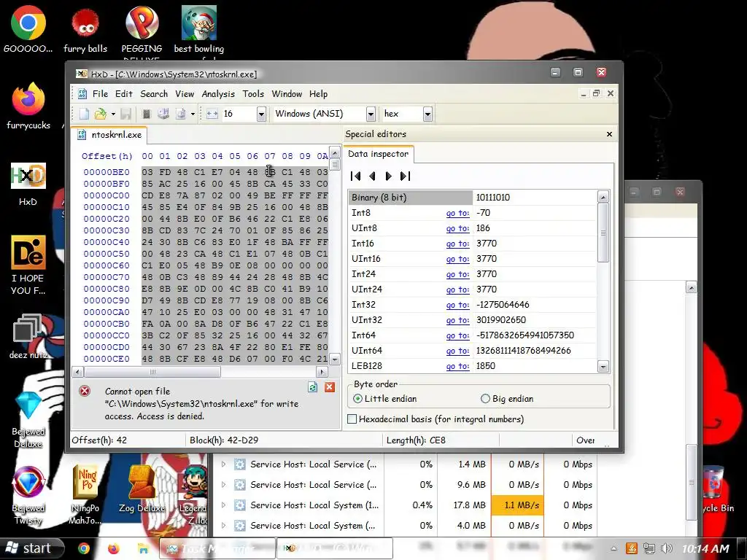The image size is (747, 560).
Task: Dismiss error message with red X icon
Action: pyautogui.click(x=329, y=387)
